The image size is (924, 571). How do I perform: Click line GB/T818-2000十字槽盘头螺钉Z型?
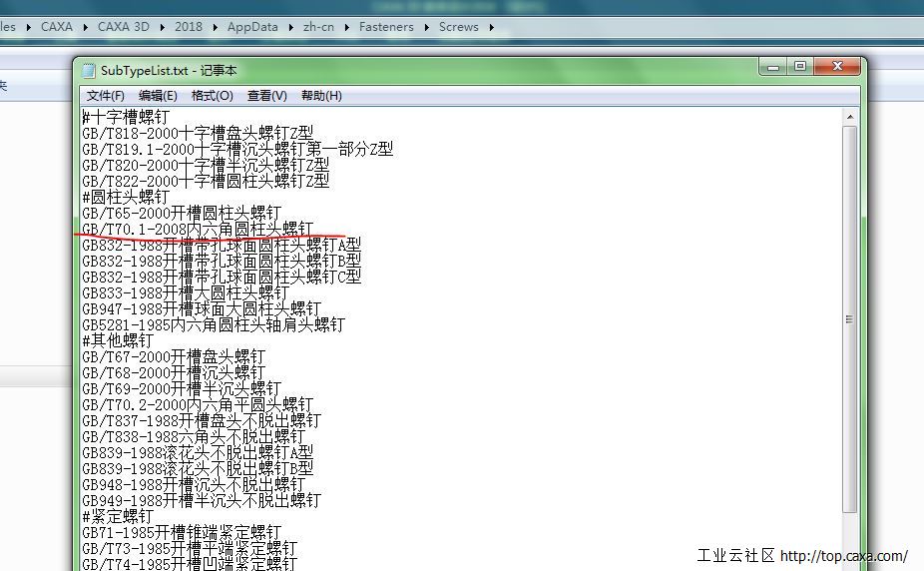(198, 133)
